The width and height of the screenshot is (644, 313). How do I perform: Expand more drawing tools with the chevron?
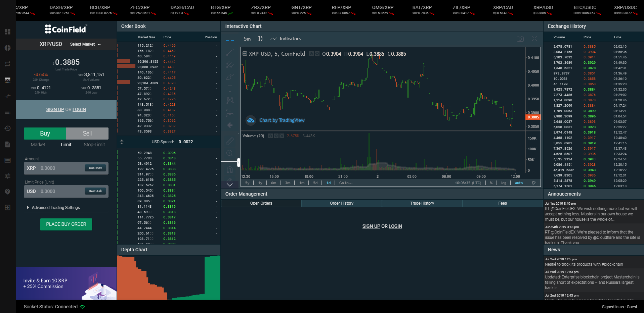(x=230, y=185)
